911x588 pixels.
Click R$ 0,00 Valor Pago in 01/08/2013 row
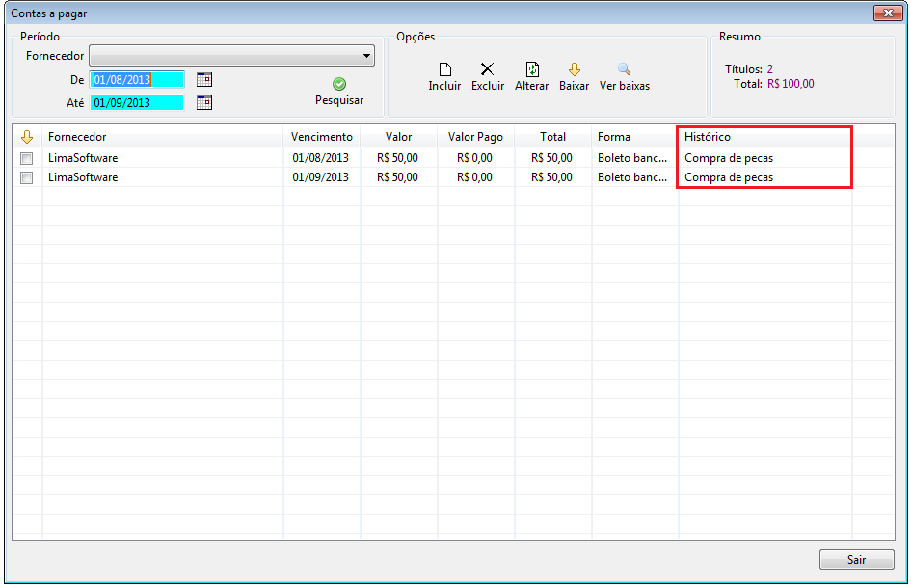(474, 158)
